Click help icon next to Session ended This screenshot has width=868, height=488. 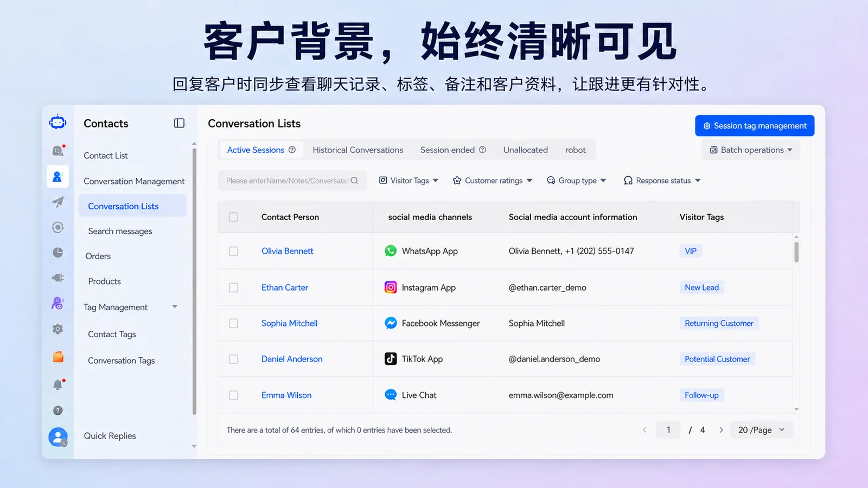point(482,150)
